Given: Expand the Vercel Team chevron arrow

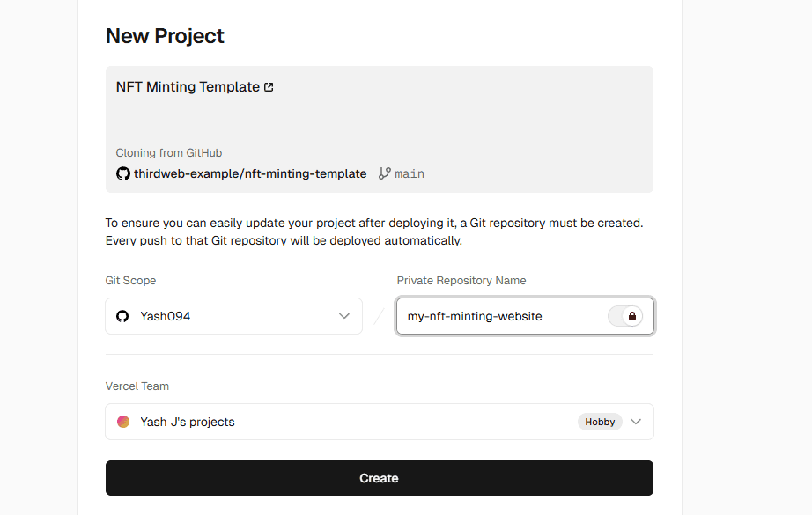Looking at the screenshot, I should [x=636, y=422].
